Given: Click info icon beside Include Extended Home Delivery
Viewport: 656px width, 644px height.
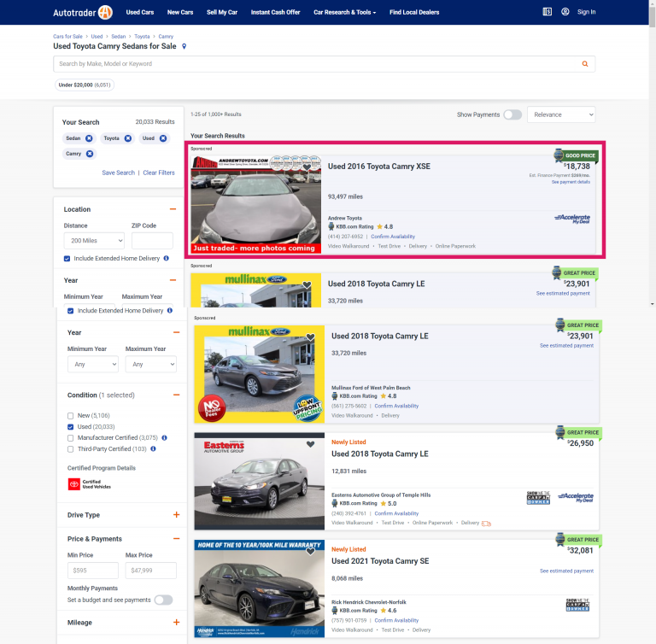Looking at the screenshot, I should click(166, 258).
